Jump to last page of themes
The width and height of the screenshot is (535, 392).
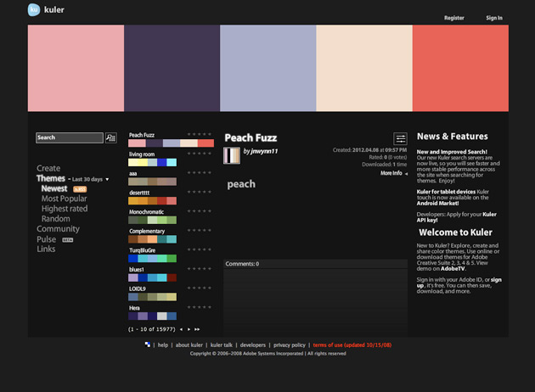(x=197, y=329)
